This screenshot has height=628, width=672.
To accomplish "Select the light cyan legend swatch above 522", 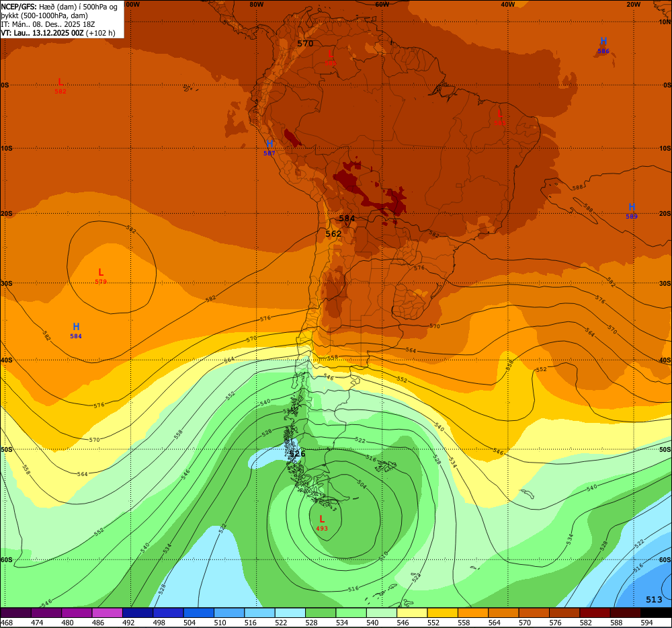I will (290, 613).
